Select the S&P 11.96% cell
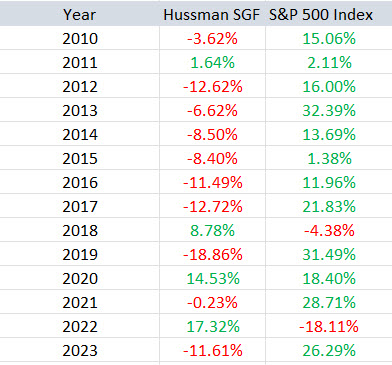The image size is (392, 365). tap(329, 182)
